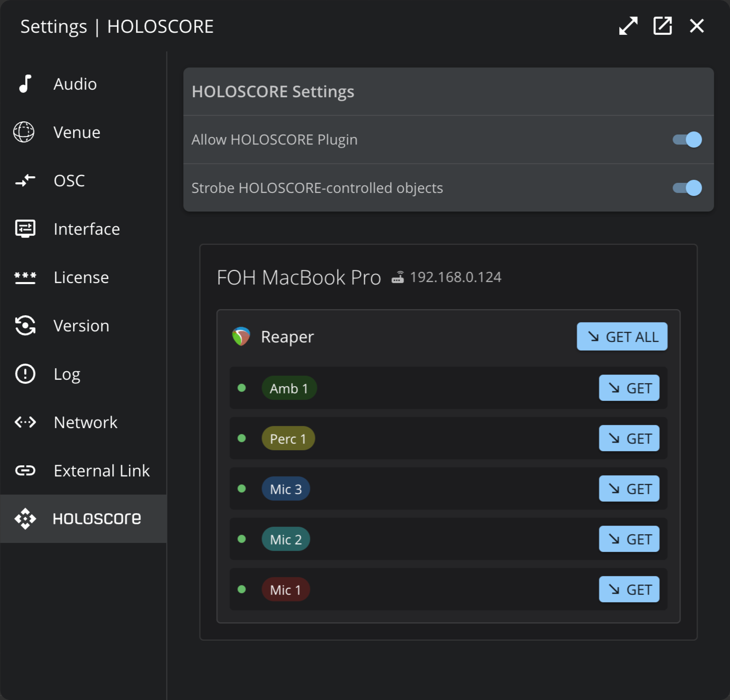Open the Network settings tab
730x700 pixels.
coord(85,422)
